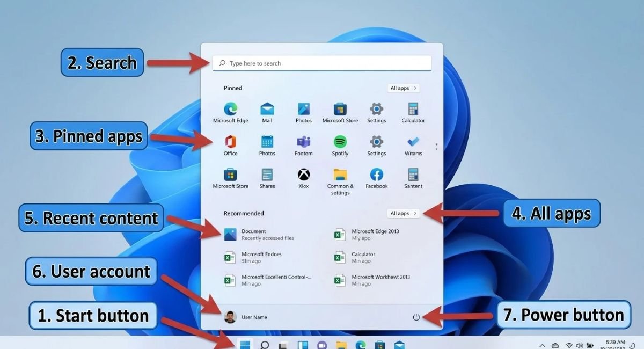
Task: Click the Wi-Fi icon in system tray
Action: pyautogui.click(x=569, y=345)
